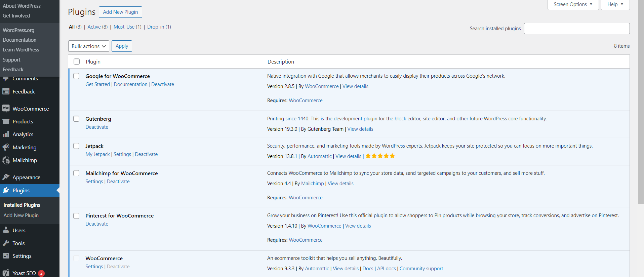Click the Search installed plugins field
644x277 pixels.
(577, 29)
